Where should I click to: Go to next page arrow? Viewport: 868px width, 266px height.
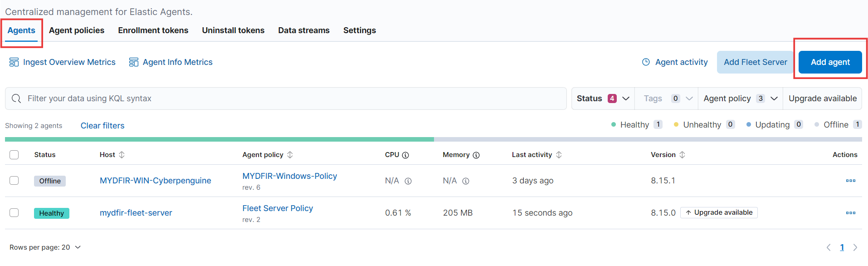click(x=855, y=247)
